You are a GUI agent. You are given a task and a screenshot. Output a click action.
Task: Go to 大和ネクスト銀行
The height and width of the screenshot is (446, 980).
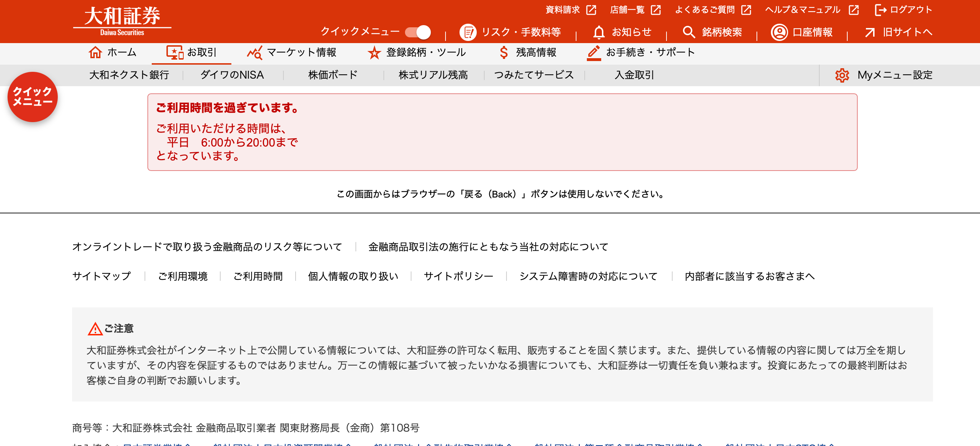click(129, 75)
